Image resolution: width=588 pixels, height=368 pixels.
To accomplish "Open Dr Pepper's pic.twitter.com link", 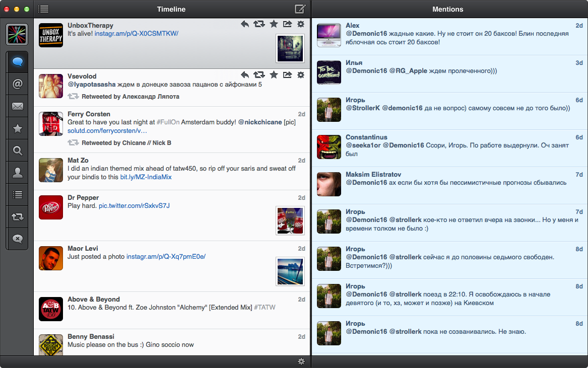I will click(x=134, y=206).
